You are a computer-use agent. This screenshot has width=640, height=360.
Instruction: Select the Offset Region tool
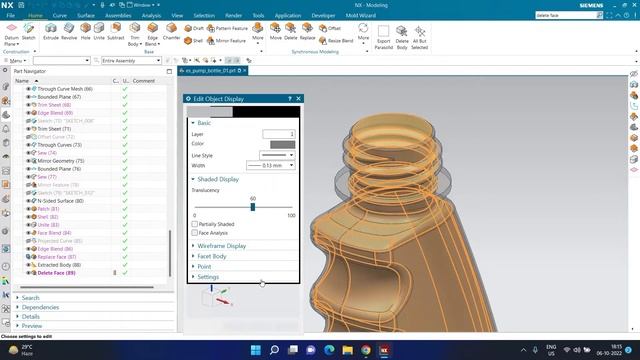click(x=330, y=28)
